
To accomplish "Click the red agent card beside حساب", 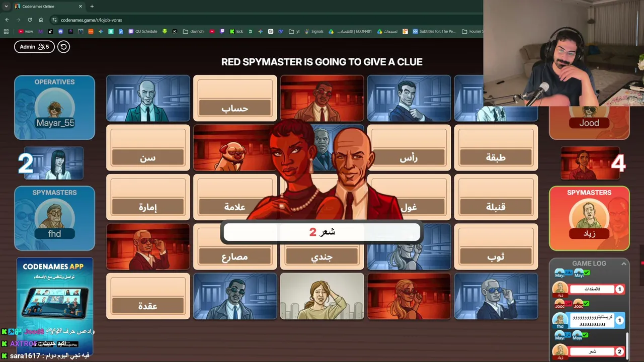I will point(322,98).
